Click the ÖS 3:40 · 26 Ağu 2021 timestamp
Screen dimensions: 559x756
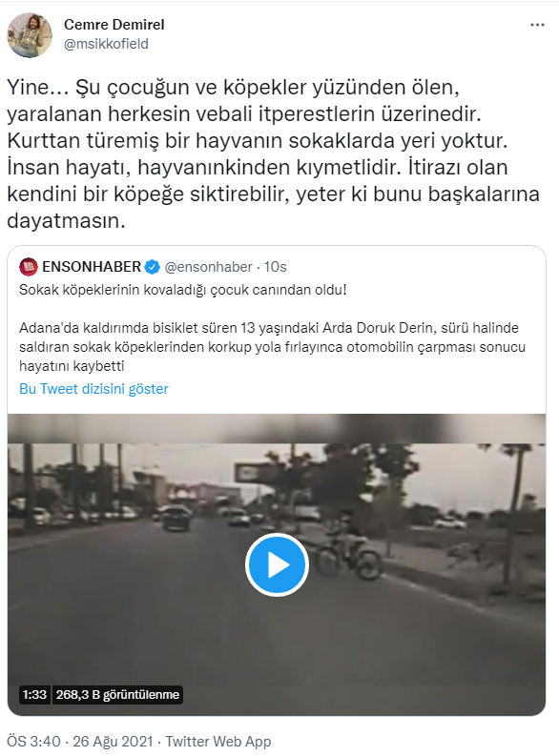(80, 741)
